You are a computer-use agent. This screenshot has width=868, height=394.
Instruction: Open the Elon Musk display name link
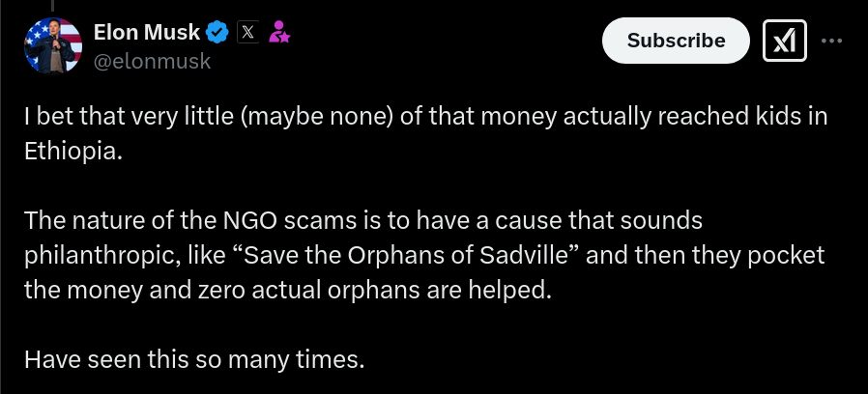click(147, 32)
